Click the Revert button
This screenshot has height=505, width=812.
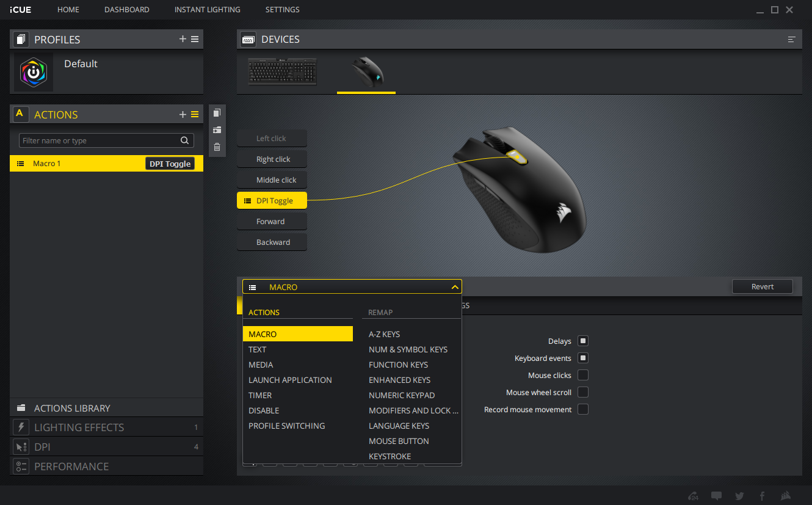point(763,286)
